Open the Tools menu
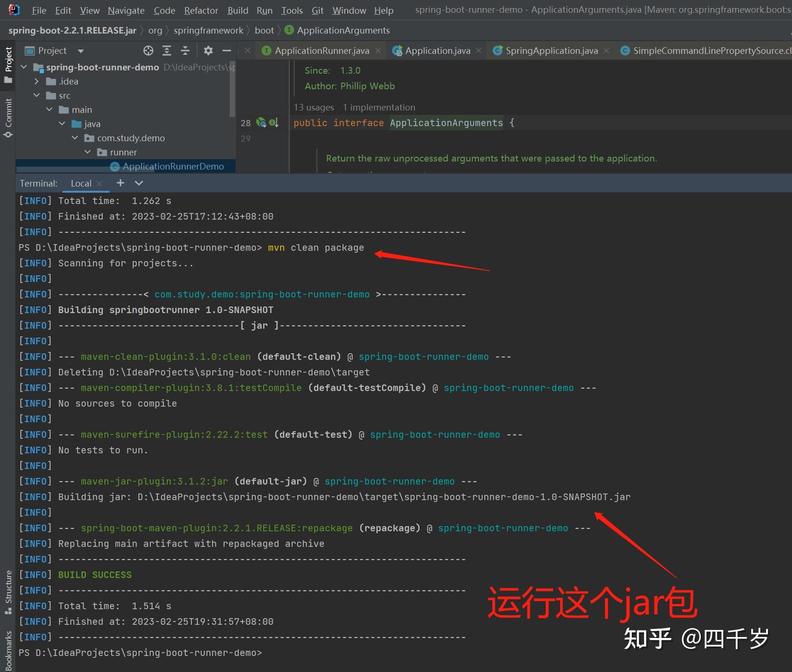 [x=292, y=10]
